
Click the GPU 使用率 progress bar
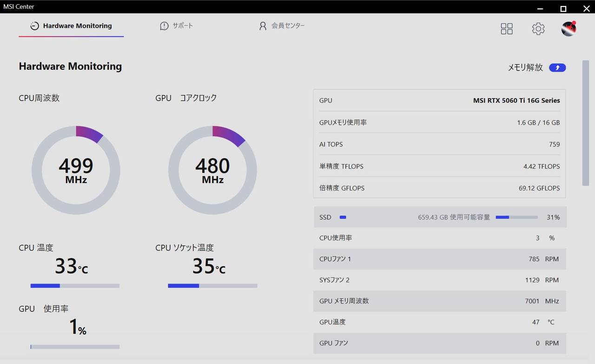(75, 347)
